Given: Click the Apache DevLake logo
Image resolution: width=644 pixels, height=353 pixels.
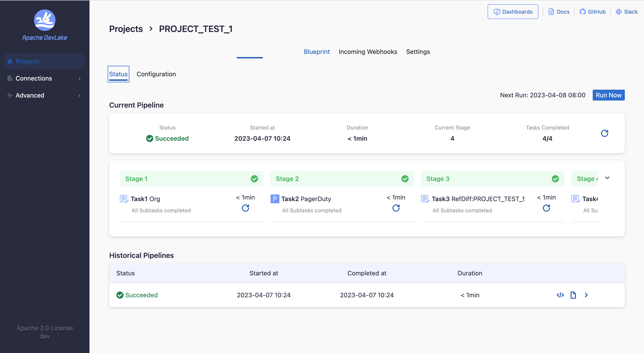Looking at the screenshot, I should 45,25.
